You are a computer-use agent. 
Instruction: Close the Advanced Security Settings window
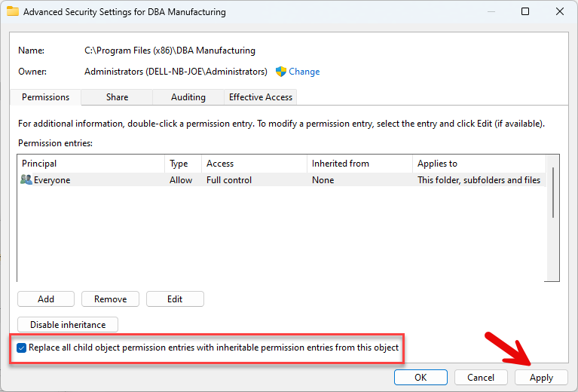(x=560, y=11)
